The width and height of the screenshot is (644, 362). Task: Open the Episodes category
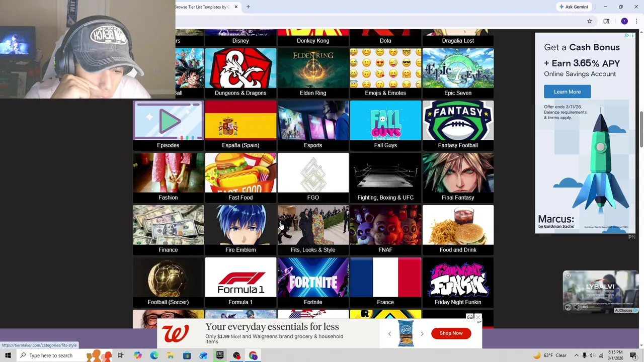pos(168,125)
